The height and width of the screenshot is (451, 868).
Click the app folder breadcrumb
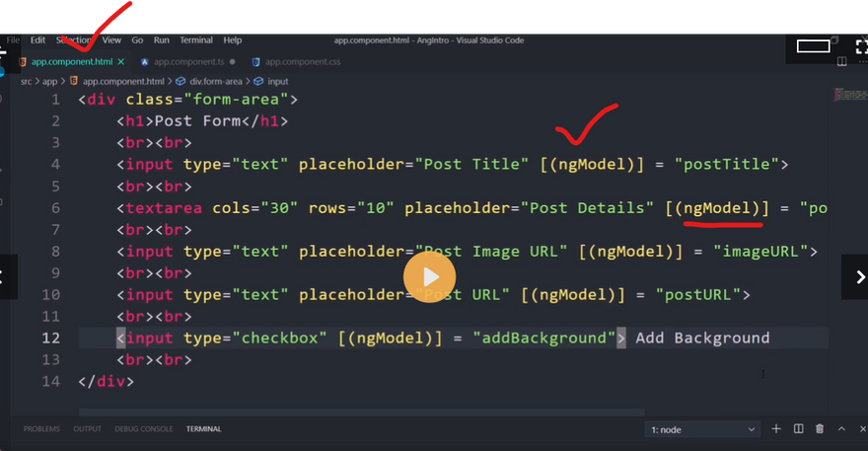pos(49,81)
